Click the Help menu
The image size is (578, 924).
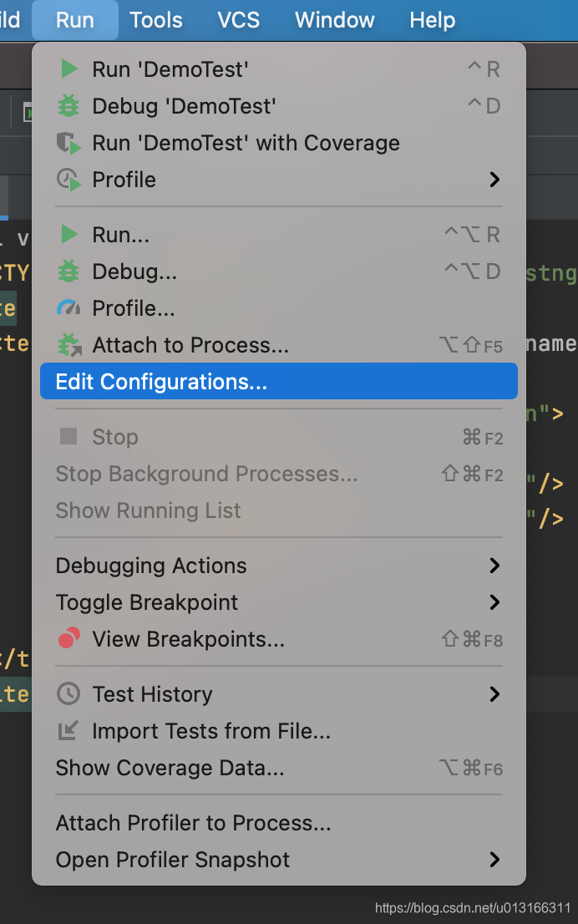click(433, 20)
